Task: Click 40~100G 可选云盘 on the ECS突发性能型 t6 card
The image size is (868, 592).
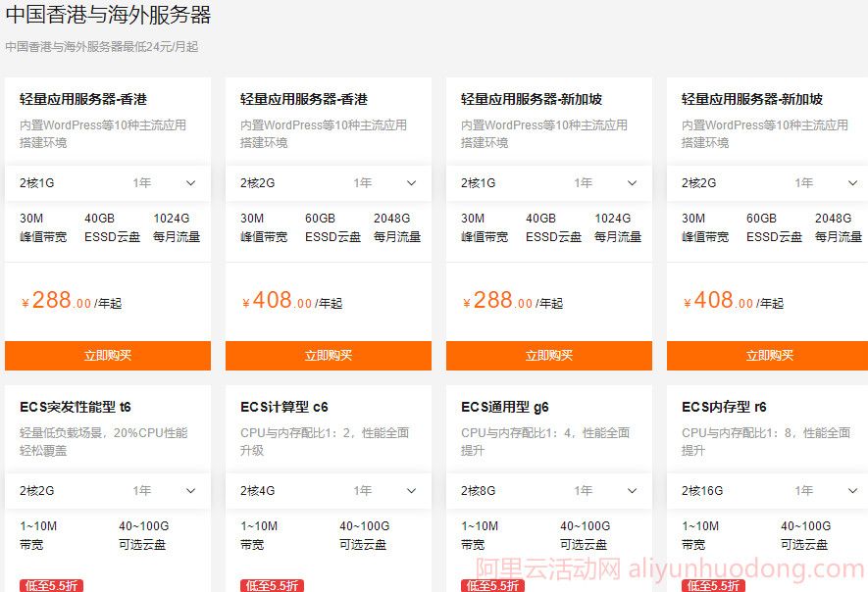Action: (x=144, y=535)
